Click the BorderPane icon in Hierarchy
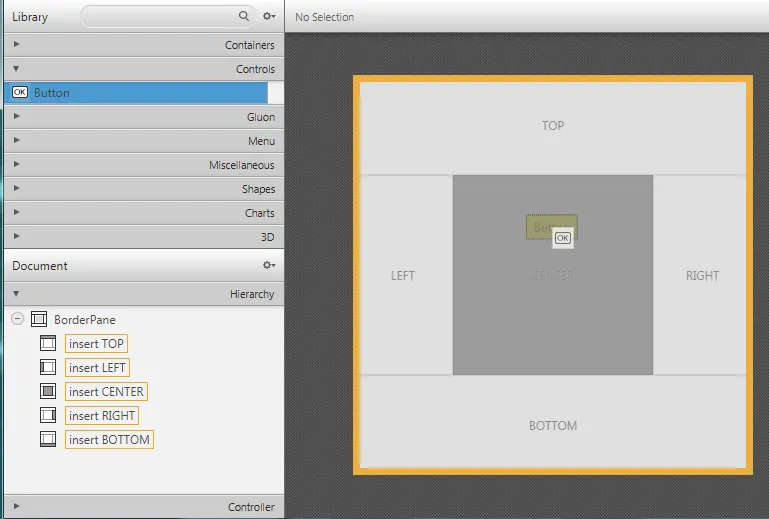 pyautogui.click(x=40, y=320)
